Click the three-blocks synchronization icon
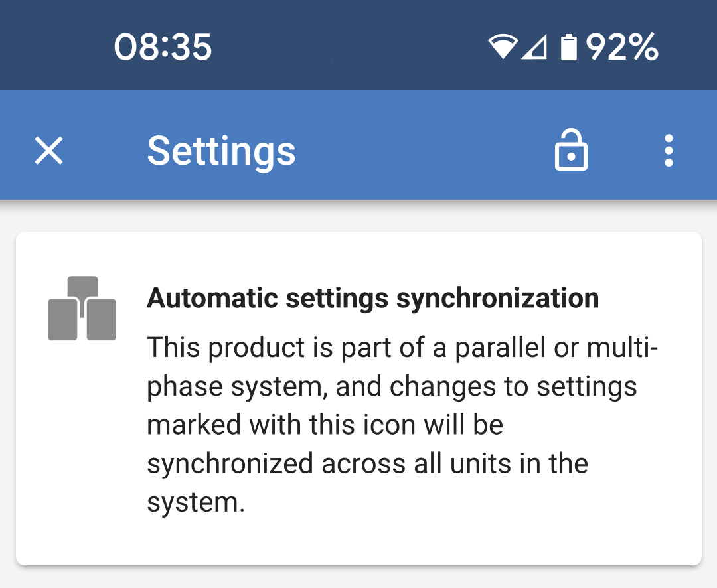Screen dimensions: 717x588 [x=82, y=309]
